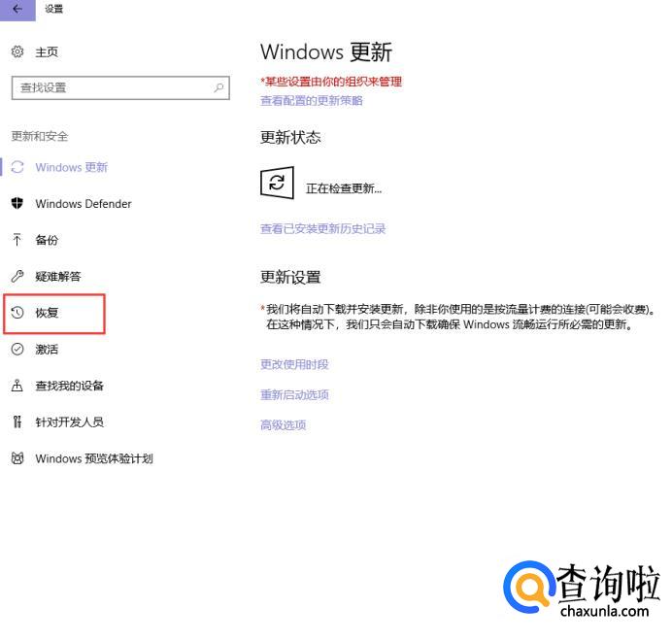
Task: Click the Windows 更新 refresh icon
Action: tap(17, 167)
